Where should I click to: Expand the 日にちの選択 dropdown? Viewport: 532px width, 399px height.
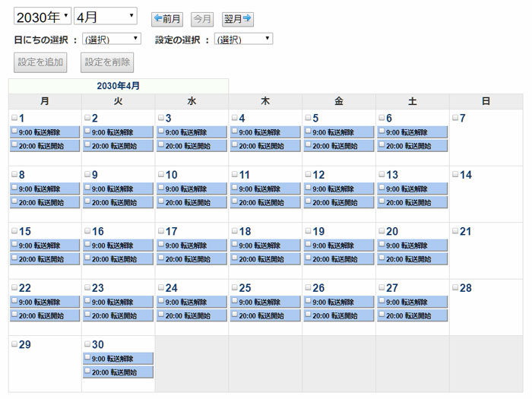point(112,39)
